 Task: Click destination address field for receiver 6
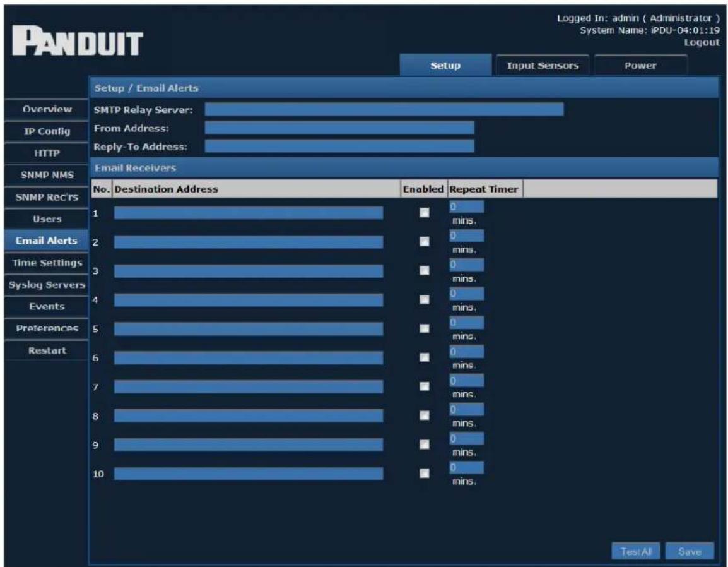coord(249,358)
